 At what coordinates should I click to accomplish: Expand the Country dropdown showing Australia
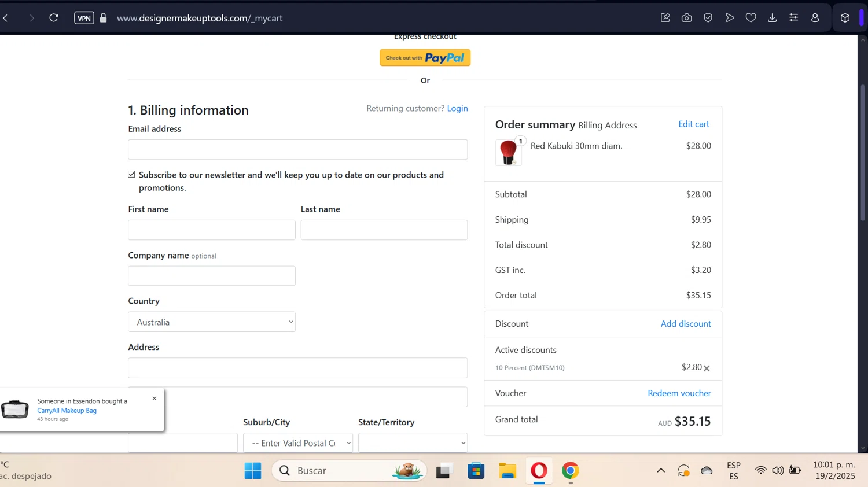[212, 322]
